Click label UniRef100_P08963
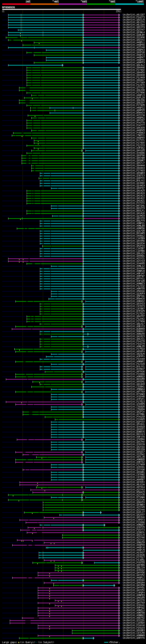 pyautogui.click(x=134, y=133)
